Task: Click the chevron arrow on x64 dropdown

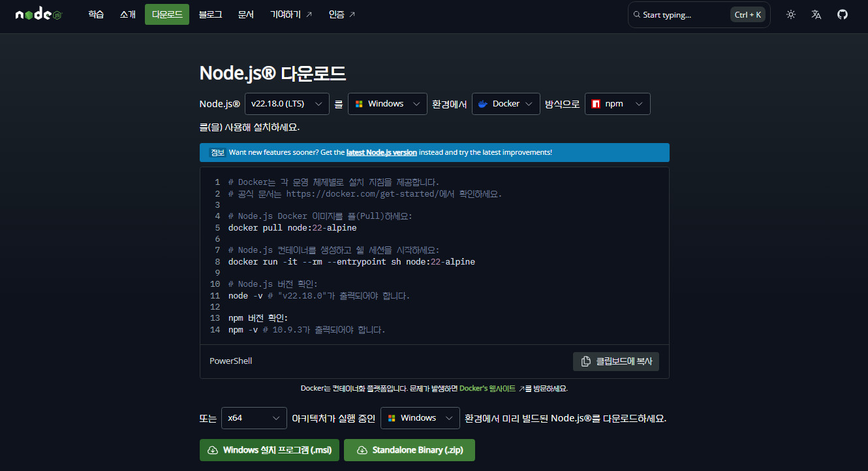Action: (275, 418)
